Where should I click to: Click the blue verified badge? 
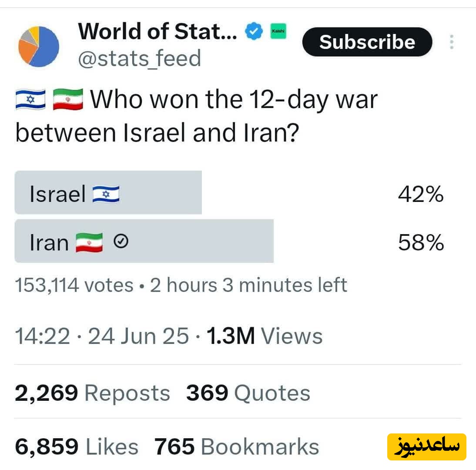[x=254, y=32]
